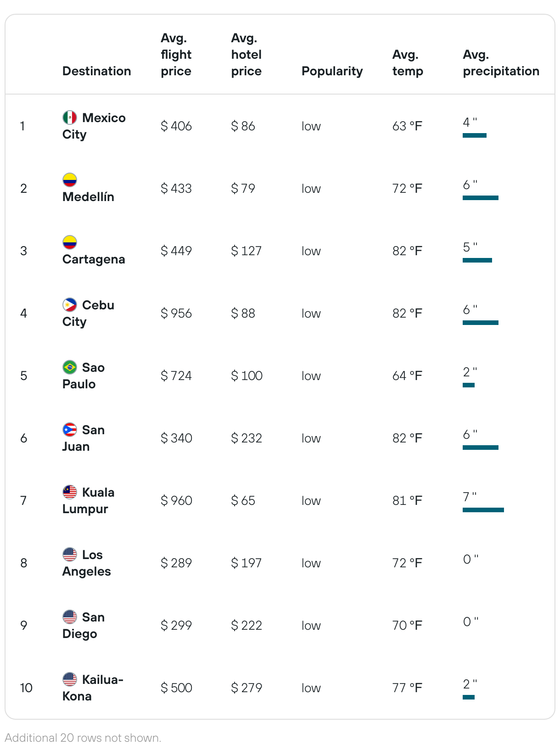This screenshot has width=560, height=750.
Task: Sort by Avg. hotel price column header
Action: point(246,55)
